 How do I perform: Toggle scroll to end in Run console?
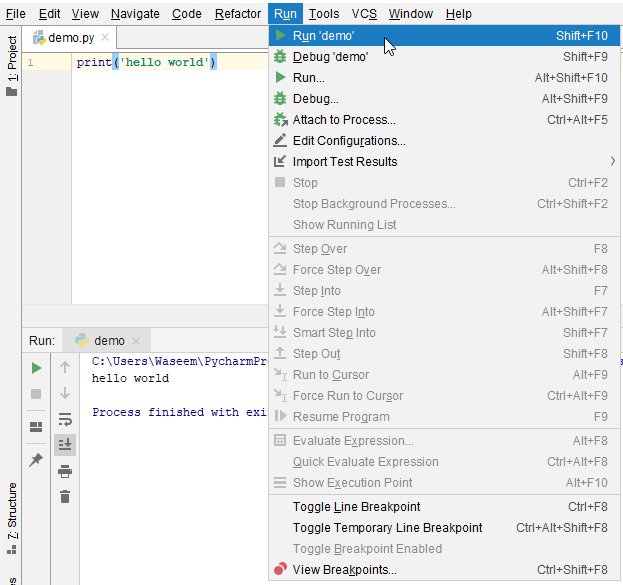(x=65, y=444)
